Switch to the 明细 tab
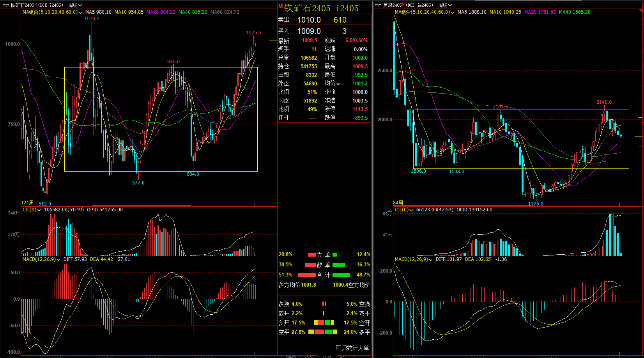The height and width of the screenshot is (358, 644). coord(291,356)
